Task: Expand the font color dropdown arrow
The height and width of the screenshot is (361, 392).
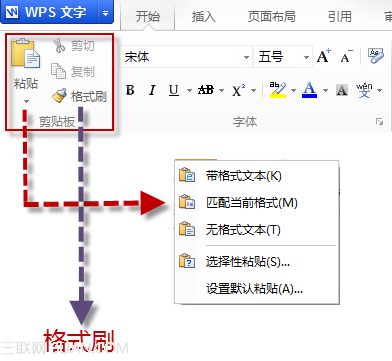Action: [x=325, y=90]
